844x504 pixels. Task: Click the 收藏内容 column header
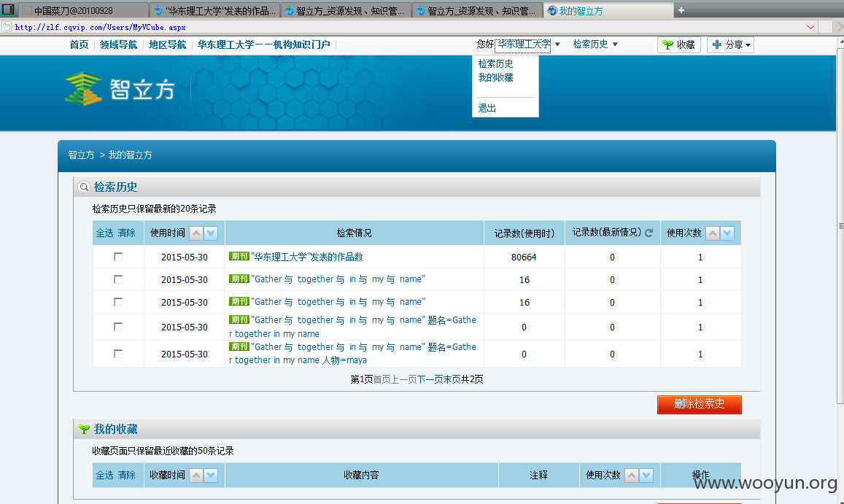361,476
